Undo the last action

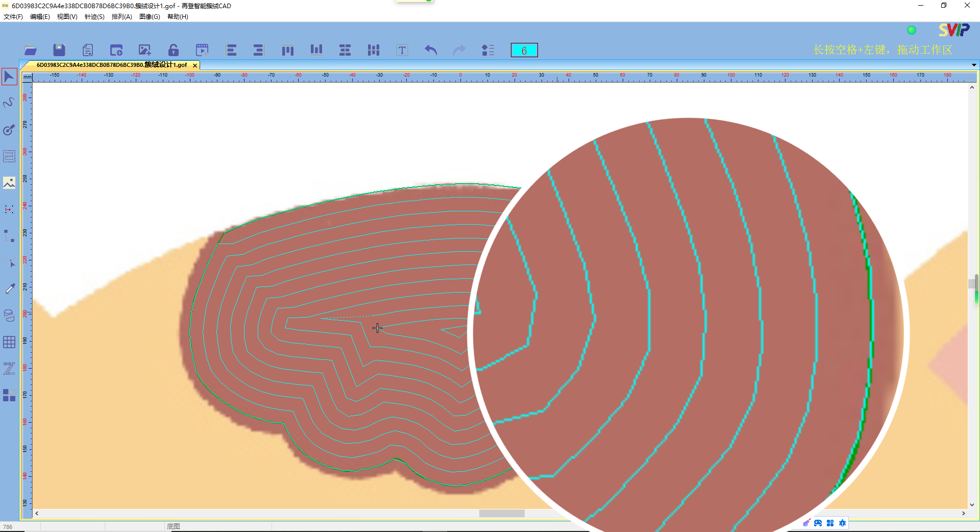431,50
